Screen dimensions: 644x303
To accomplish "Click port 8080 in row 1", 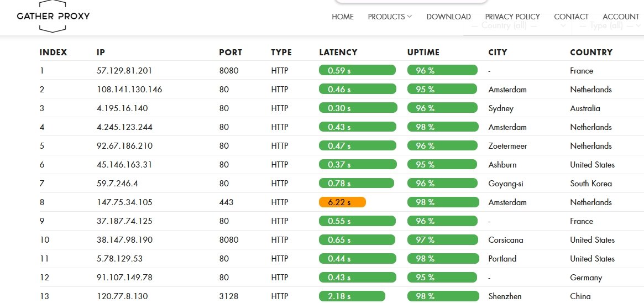I will coord(228,71).
